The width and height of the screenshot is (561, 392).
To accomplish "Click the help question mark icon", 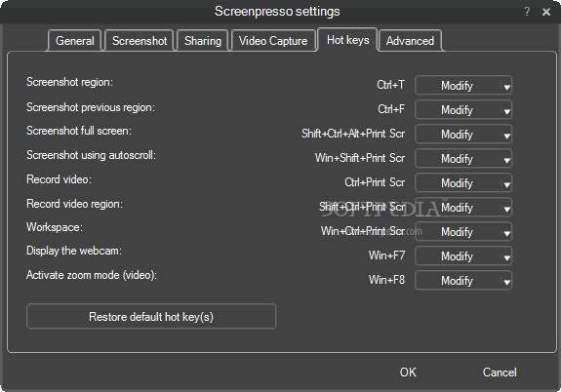I will pyautogui.click(x=527, y=12).
